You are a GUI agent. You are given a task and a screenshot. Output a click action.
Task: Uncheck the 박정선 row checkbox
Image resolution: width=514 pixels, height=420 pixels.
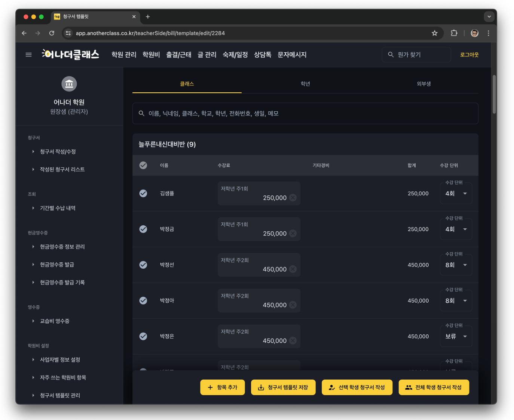(x=143, y=265)
